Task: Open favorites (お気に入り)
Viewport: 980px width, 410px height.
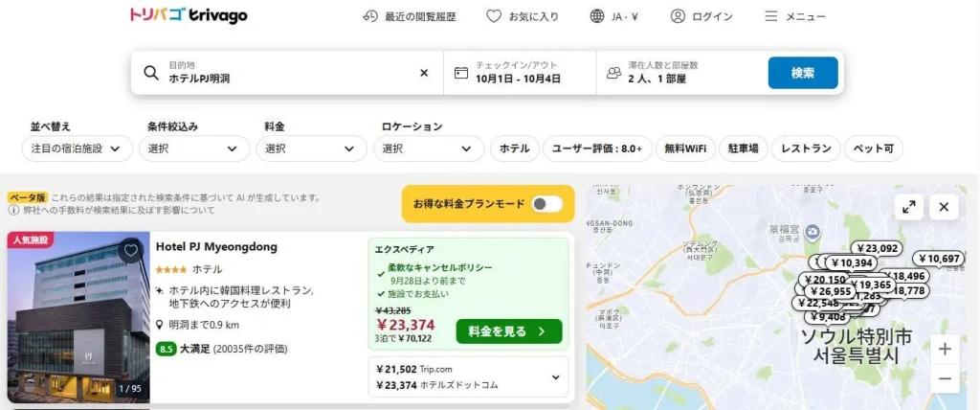Action: [x=523, y=17]
